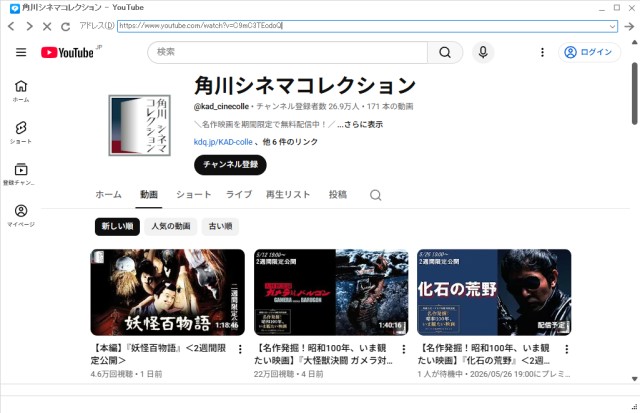Select the 古い順 sort chip
The height and width of the screenshot is (413, 640).
click(x=220, y=226)
